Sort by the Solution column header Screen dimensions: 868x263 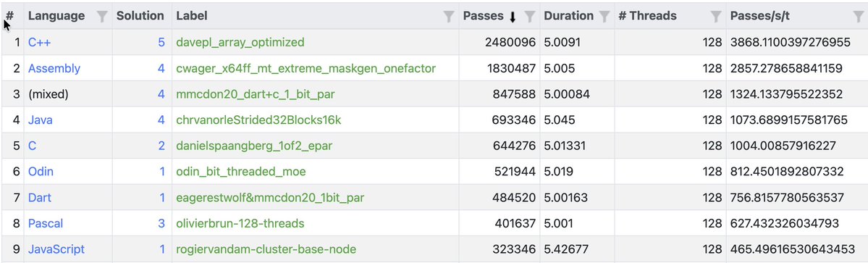[140, 16]
